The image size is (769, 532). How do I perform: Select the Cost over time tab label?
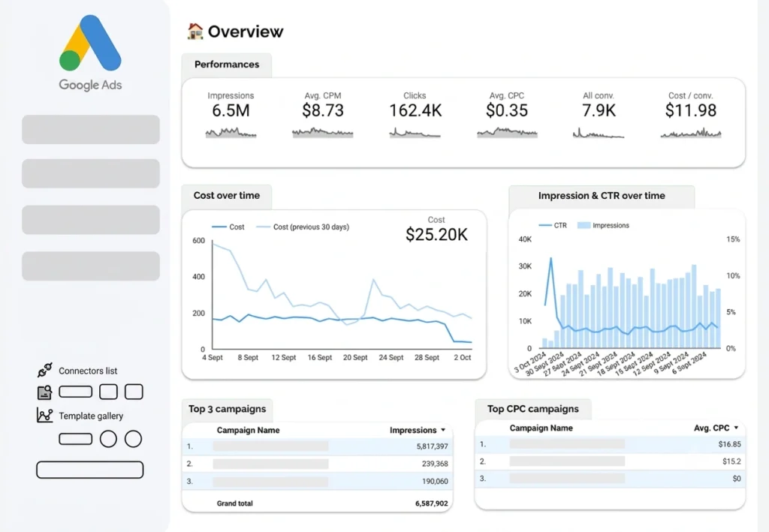(227, 195)
